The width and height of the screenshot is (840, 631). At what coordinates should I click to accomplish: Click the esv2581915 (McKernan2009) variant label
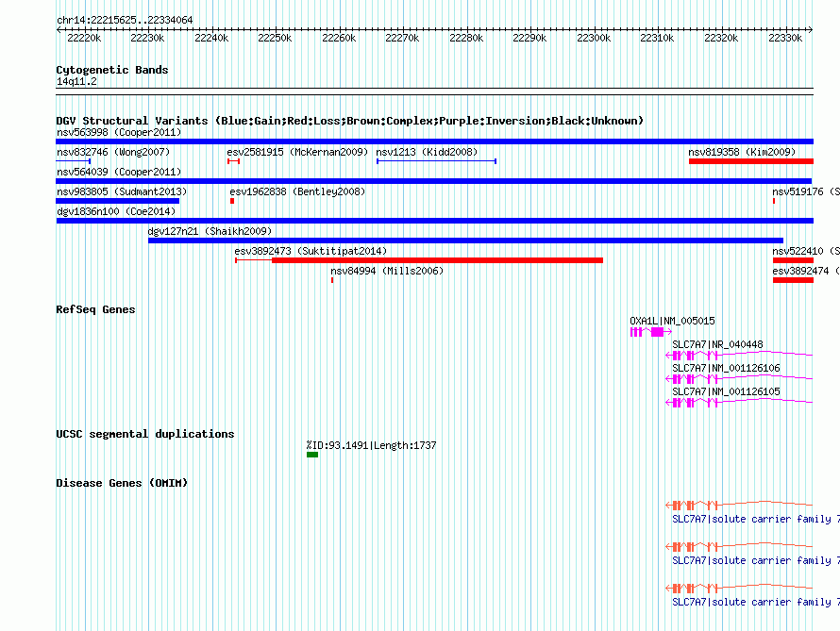tap(297, 152)
